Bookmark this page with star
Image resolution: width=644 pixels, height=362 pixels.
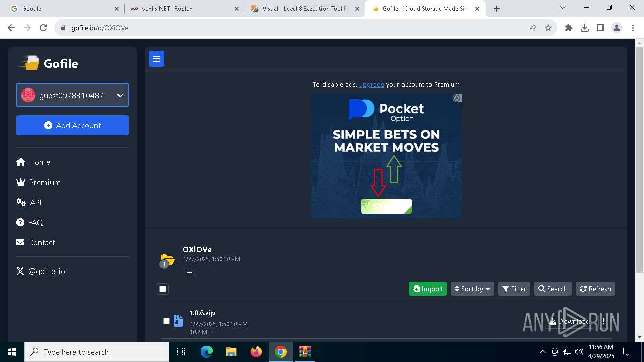pyautogui.click(x=548, y=28)
